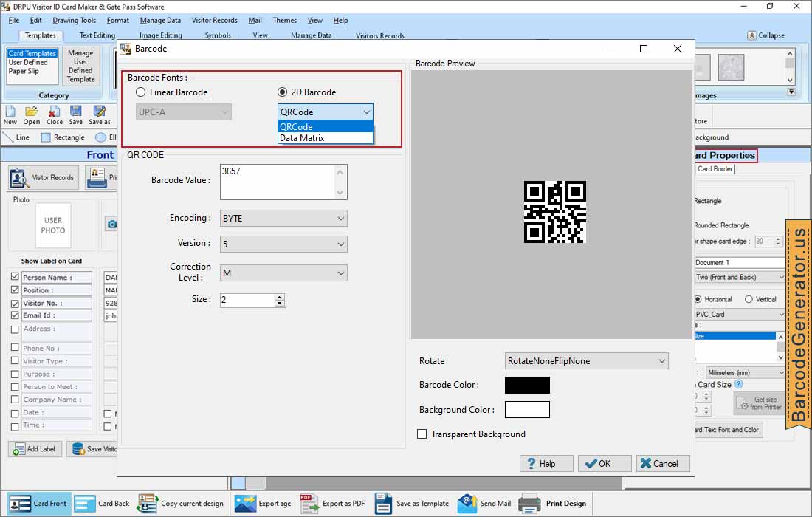Switch to the Text Editing ribbon tab
This screenshot has width=812, height=517.
pos(97,35)
